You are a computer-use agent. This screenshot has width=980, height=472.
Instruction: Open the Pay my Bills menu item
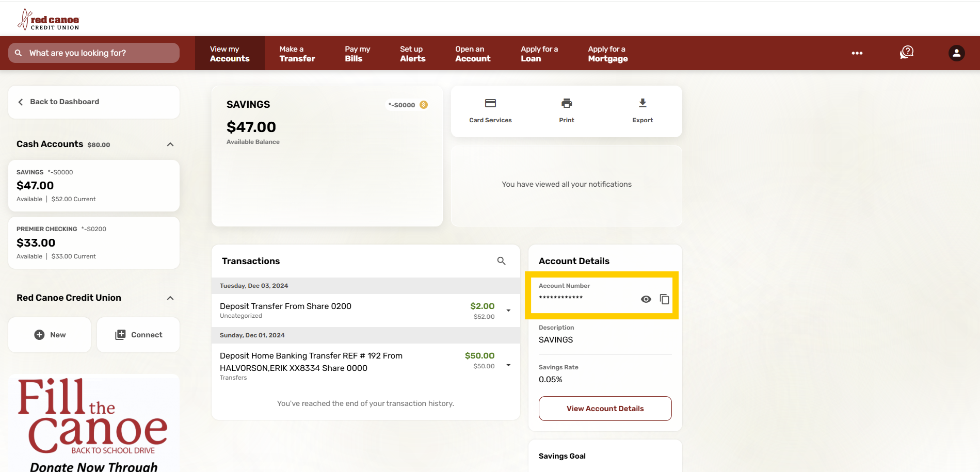358,53
